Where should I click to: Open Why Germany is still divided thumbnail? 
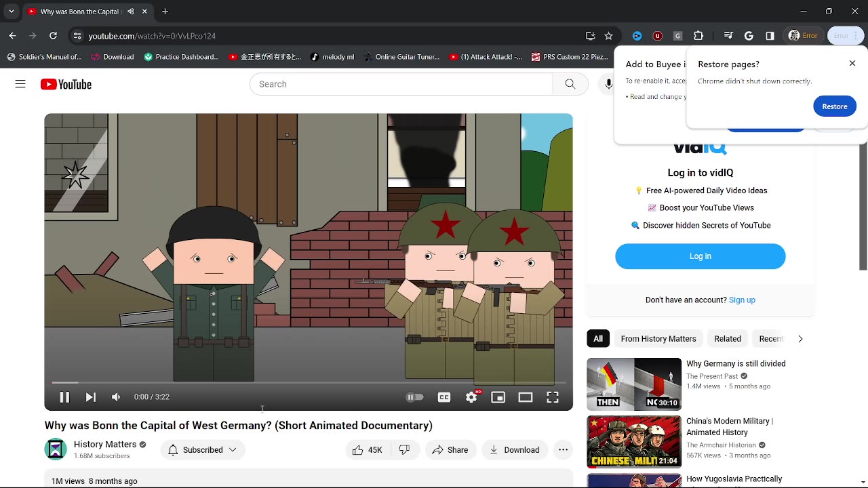point(634,384)
